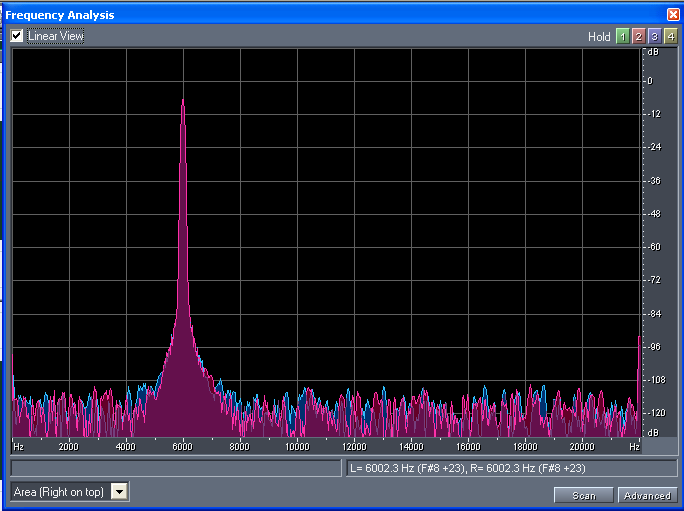Click the 10000 frequency axis label
684x511 pixels.
tap(297, 447)
